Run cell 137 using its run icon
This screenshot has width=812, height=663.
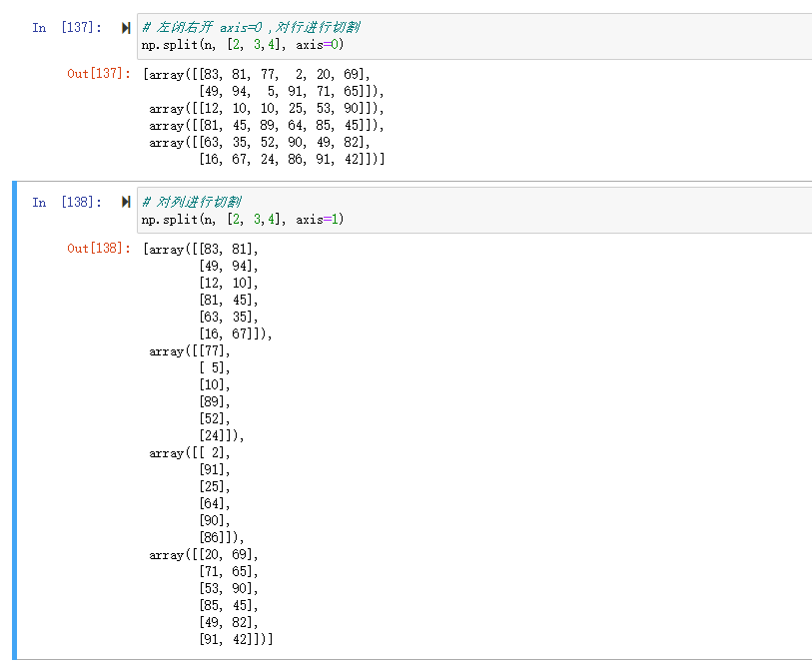126,28
